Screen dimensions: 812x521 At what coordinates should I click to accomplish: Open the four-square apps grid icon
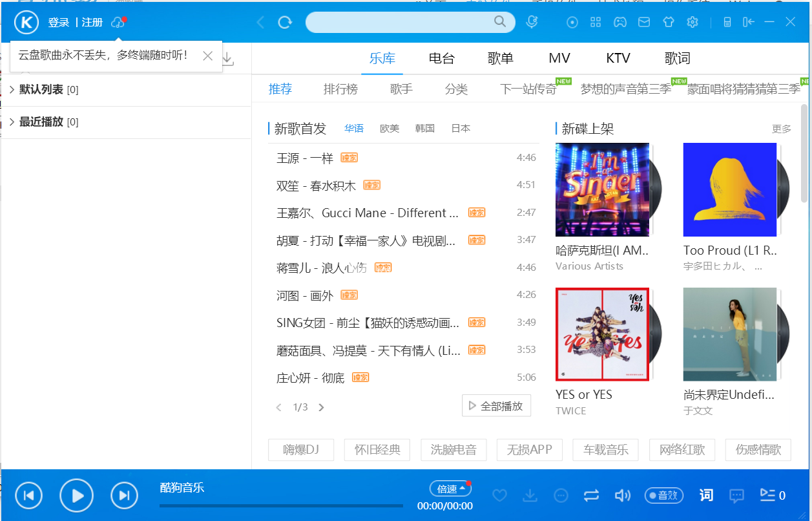pos(596,23)
